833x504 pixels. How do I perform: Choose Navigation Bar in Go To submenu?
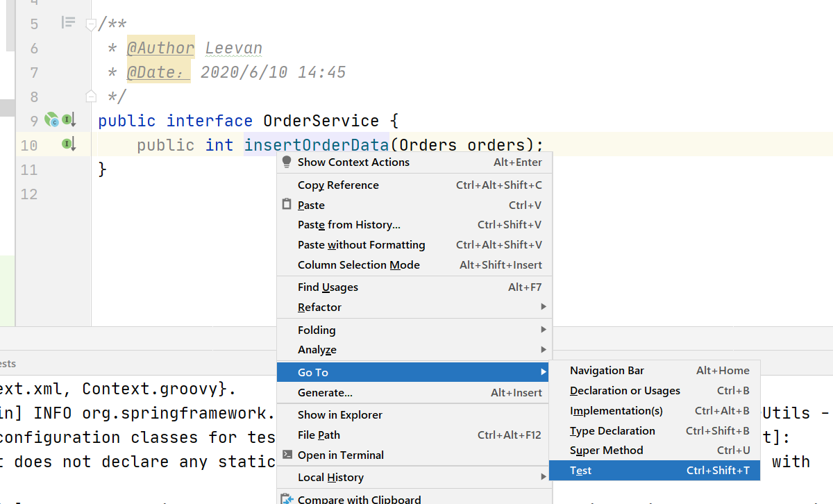tap(655, 371)
